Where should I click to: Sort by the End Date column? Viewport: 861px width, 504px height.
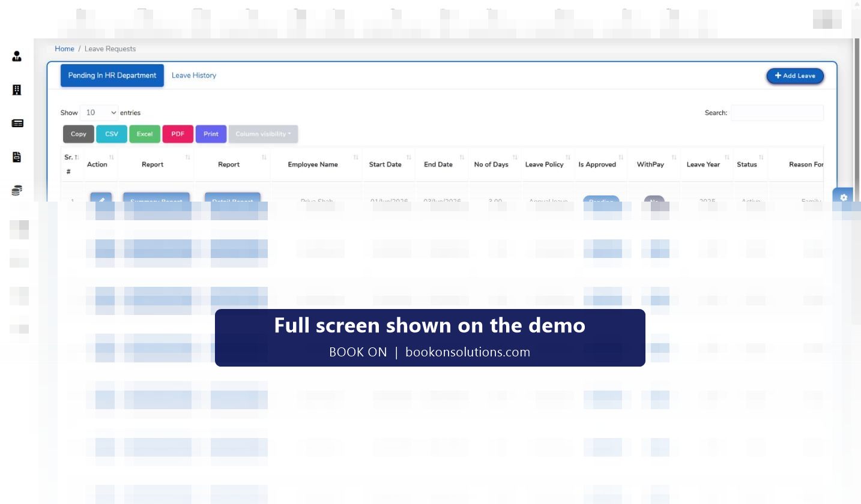442,164
